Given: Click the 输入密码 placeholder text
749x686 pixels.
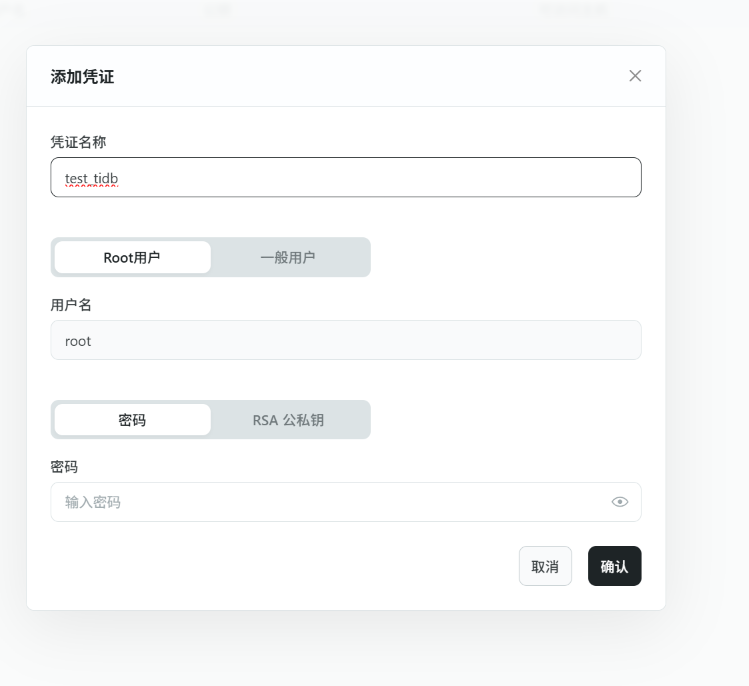Looking at the screenshot, I should [x=93, y=502].
